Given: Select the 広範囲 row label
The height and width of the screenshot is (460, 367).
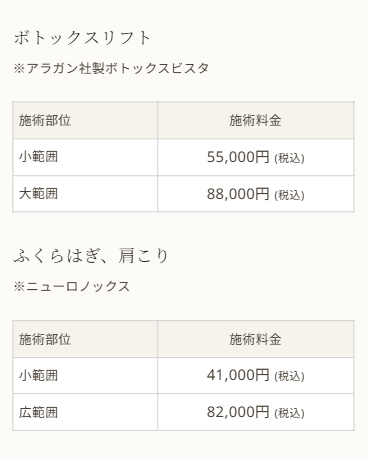Looking at the screenshot, I should (x=38, y=412).
